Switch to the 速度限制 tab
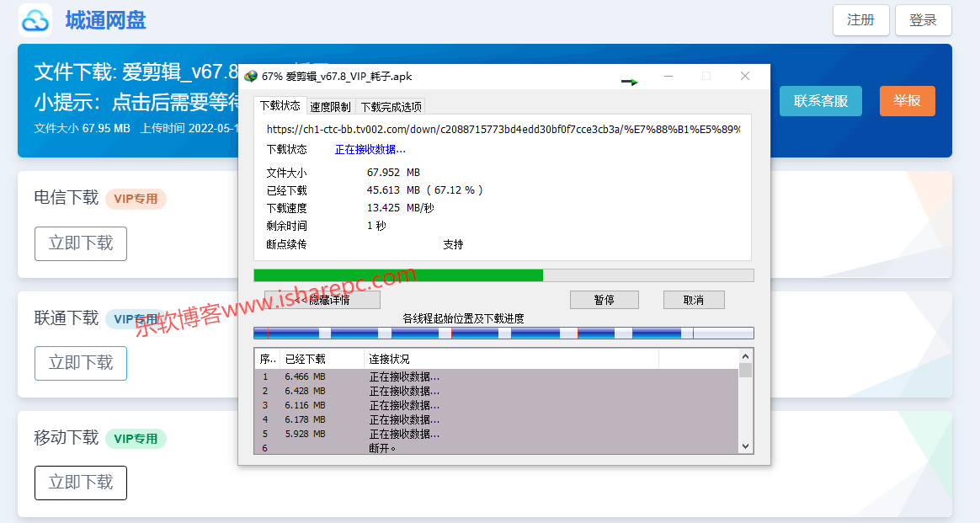 331,107
